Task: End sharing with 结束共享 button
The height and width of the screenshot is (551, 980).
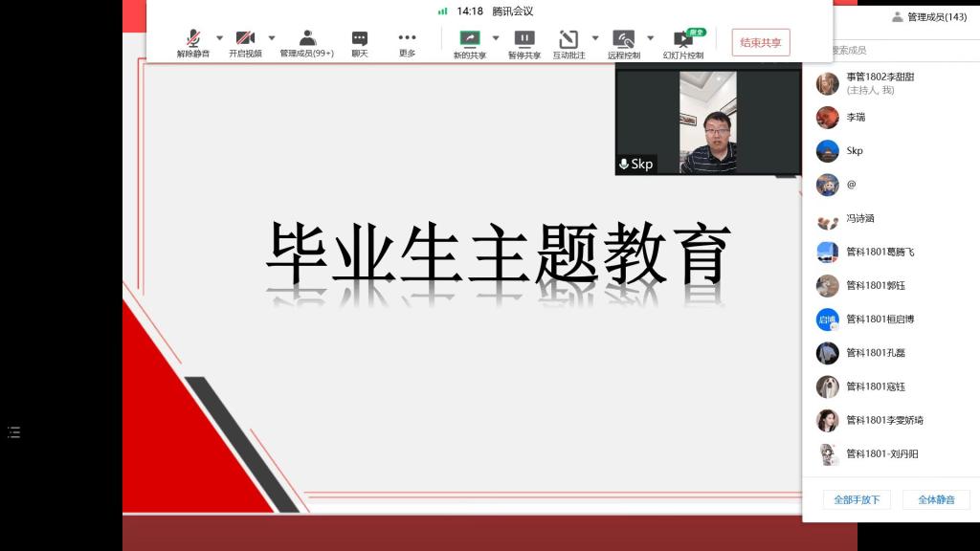Action: pos(761,42)
